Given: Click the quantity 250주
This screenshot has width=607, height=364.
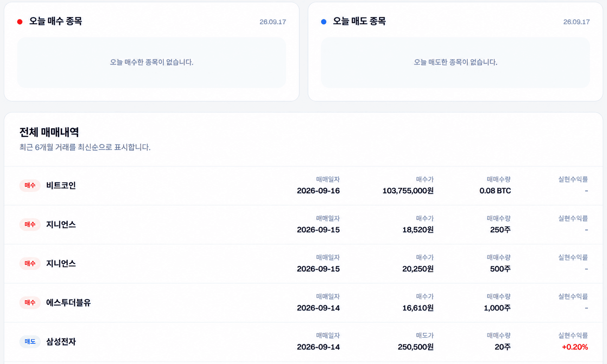Looking at the screenshot, I should click(x=501, y=230).
